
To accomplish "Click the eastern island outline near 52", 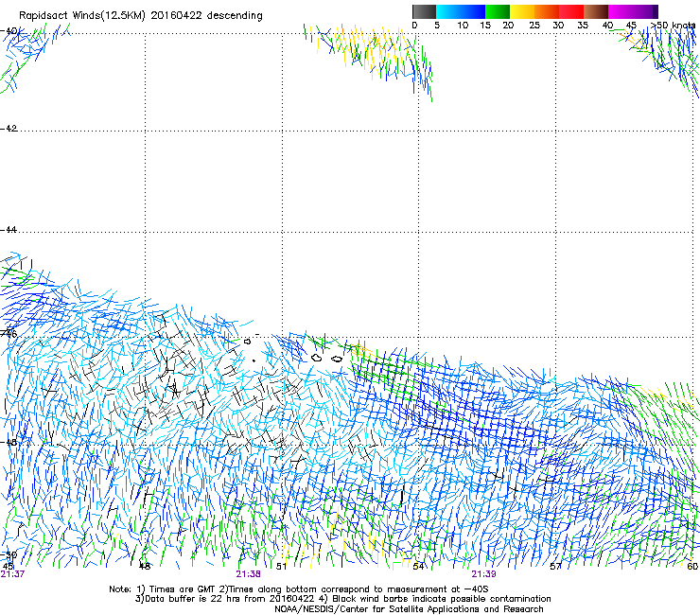I will 337,359.
